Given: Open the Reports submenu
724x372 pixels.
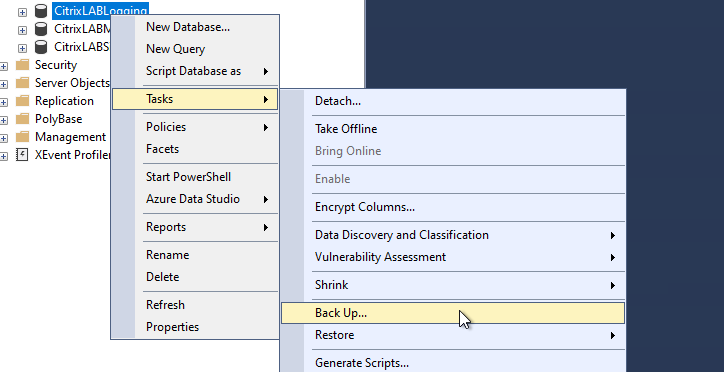Looking at the screenshot, I should [x=195, y=227].
